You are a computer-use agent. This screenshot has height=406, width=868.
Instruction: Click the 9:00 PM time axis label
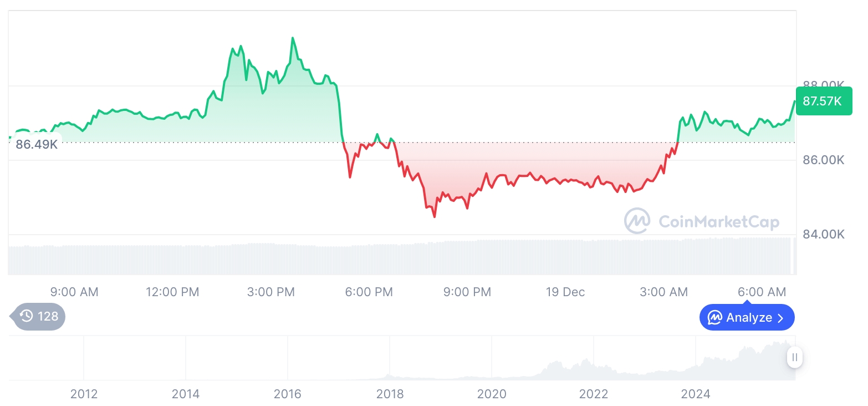467,292
